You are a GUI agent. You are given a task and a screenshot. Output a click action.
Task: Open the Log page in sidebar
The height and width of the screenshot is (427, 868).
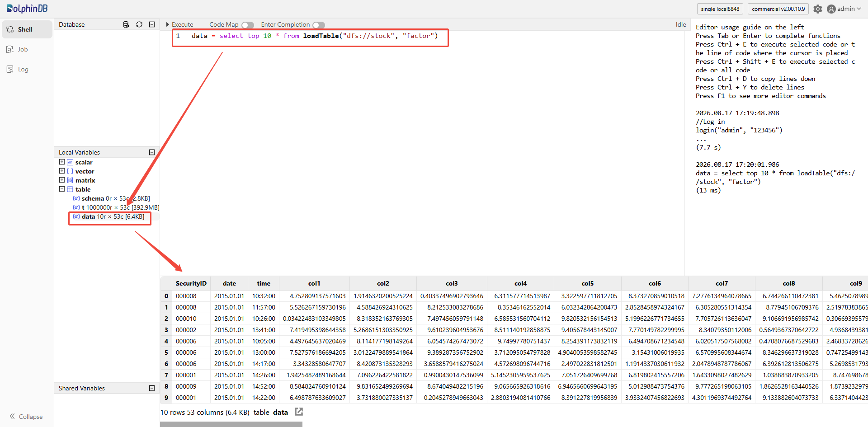27,69
